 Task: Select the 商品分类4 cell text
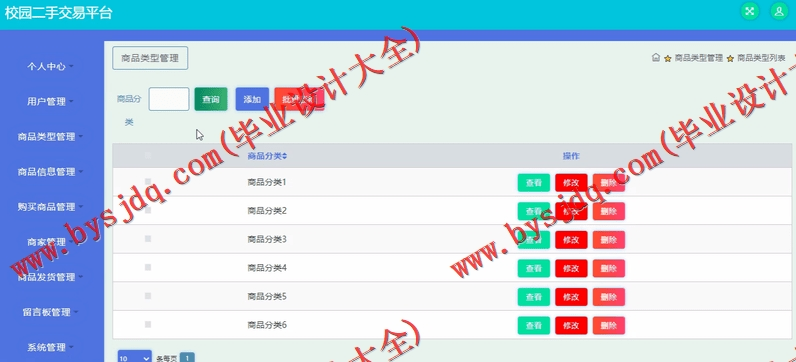coord(267,267)
